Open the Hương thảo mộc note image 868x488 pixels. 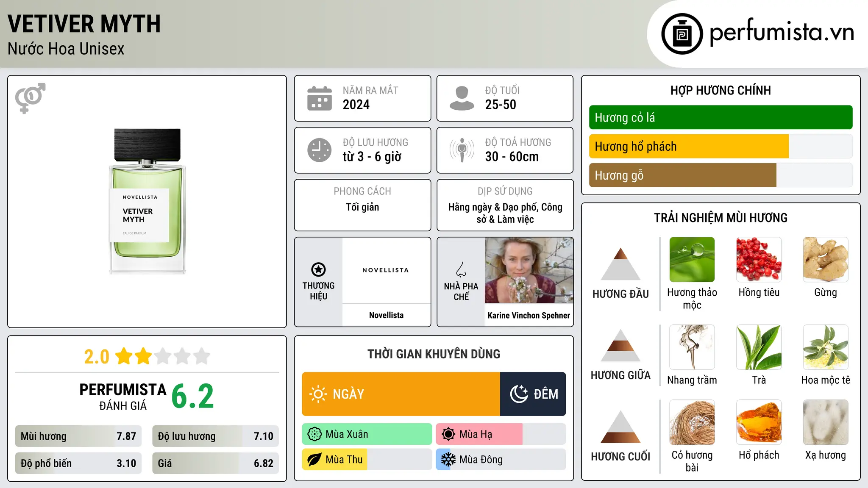pos(692,260)
